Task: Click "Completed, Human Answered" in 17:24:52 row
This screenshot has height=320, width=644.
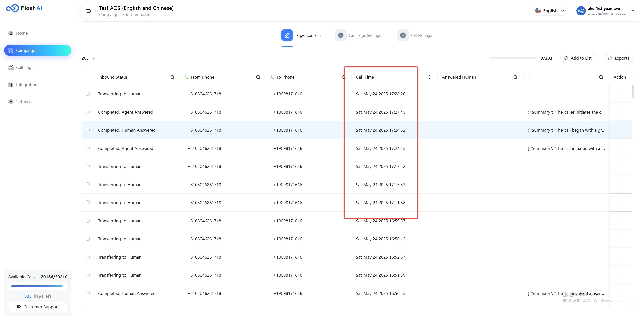Action: 127,130
